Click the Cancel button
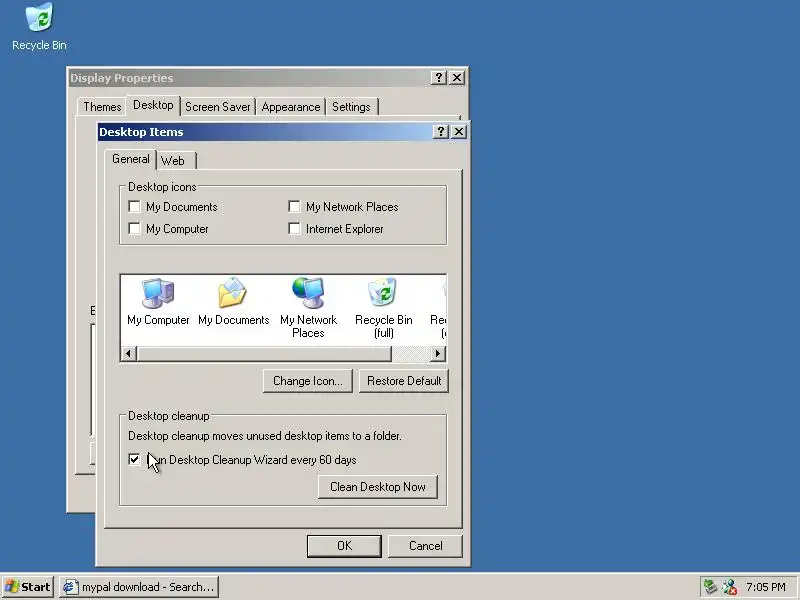Viewport: 800px width, 600px height. 426,546
